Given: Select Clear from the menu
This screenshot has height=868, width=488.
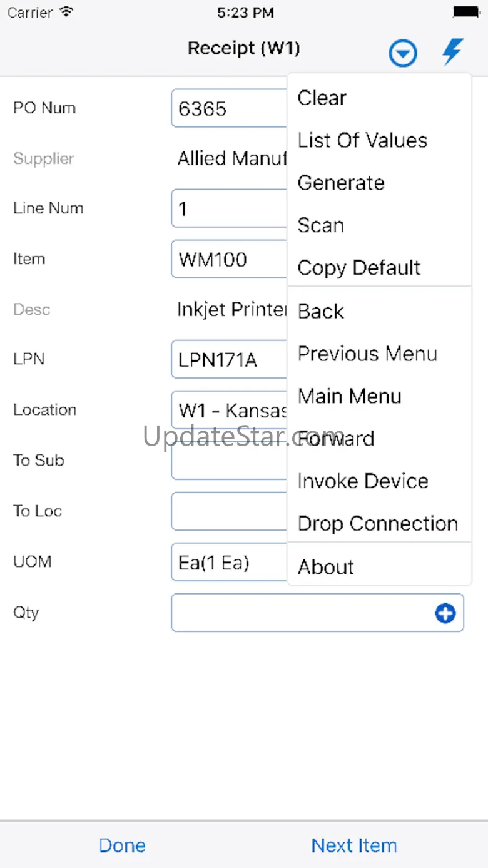Looking at the screenshot, I should point(322,98).
